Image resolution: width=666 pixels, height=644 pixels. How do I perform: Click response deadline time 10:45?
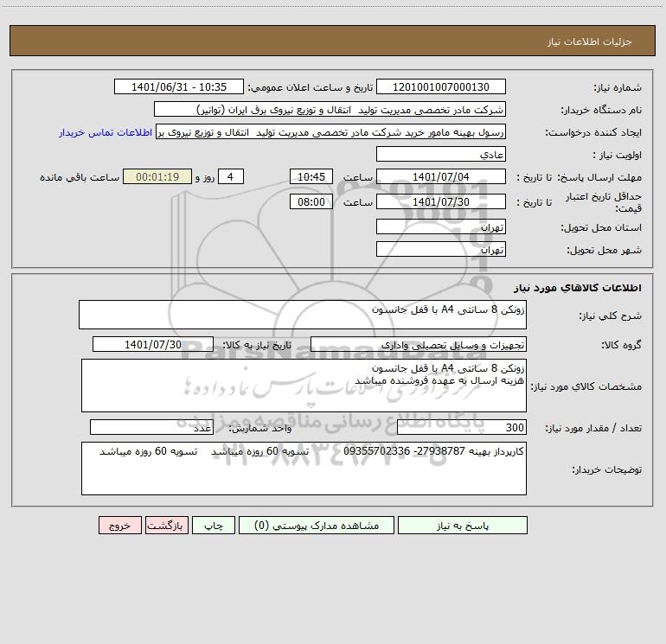point(311,176)
